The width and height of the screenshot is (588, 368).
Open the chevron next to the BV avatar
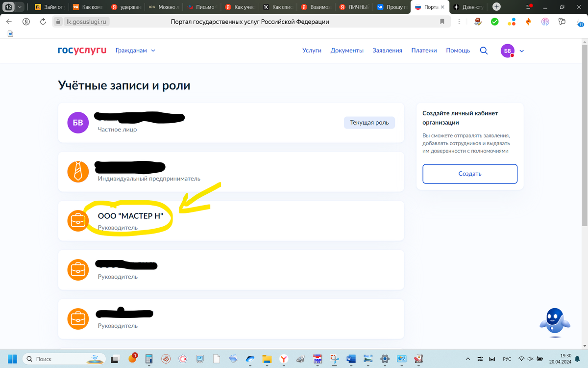point(521,51)
